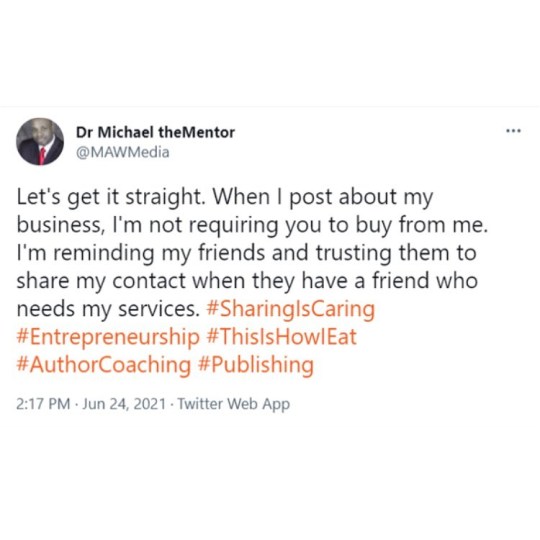
Task: Click the word "trusting" in tweet text
Action: pos(353,254)
